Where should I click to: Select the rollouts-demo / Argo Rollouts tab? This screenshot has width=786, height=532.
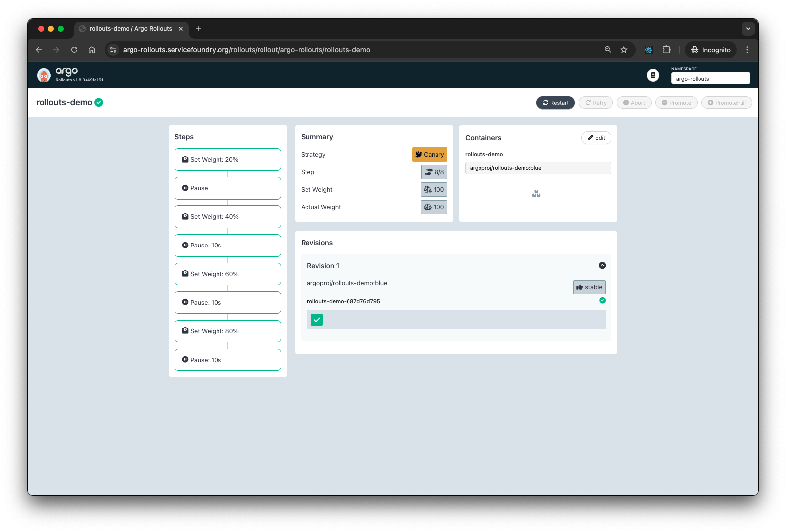point(131,29)
